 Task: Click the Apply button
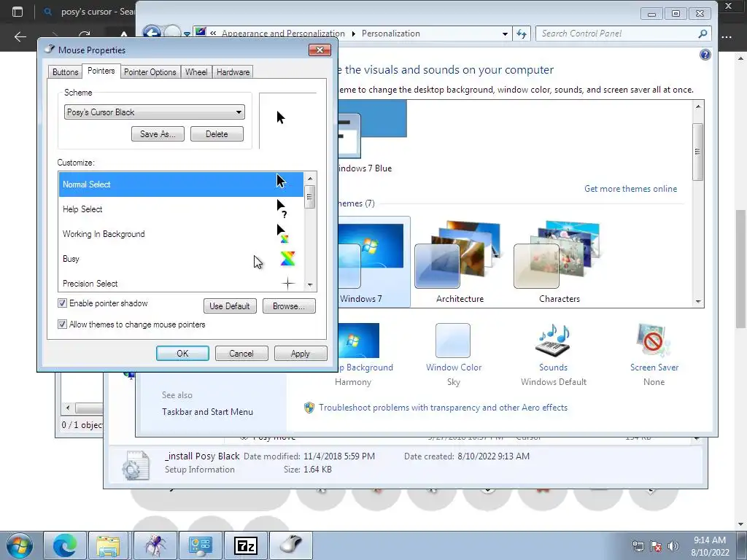(x=301, y=354)
